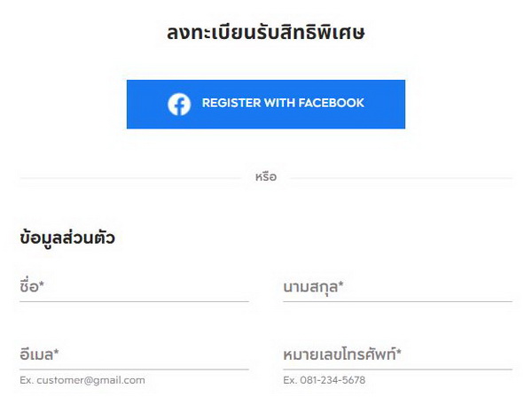Click the ลงทะเบียนรับสิทธิพิเศษ page heading

point(266,34)
